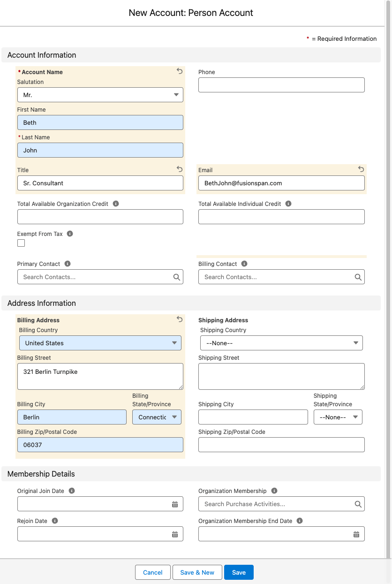This screenshot has width=392, height=584.
Task: Undo the Title field change
Action: (x=180, y=169)
